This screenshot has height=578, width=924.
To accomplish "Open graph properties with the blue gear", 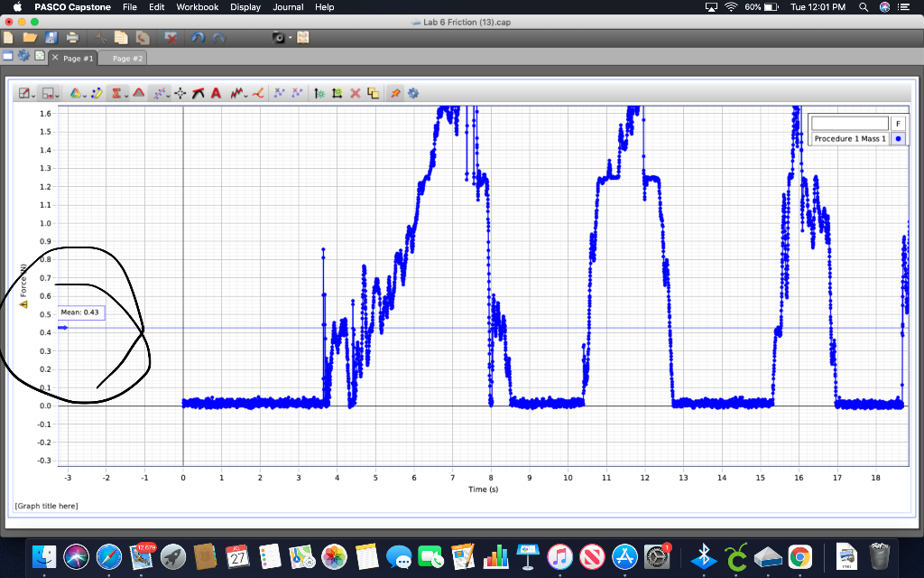I will [413, 93].
